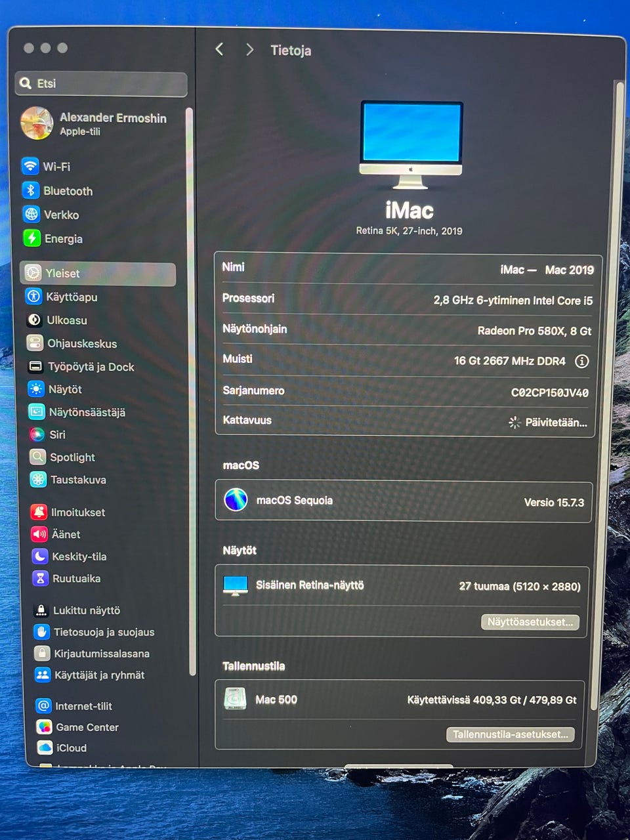Go back with the left chevron

pos(219,49)
